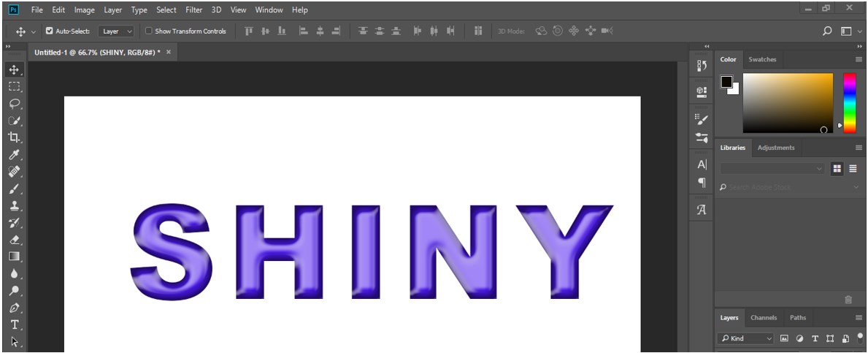Image resolution: width=868 pixels, height=353 pixels.
Task: Select the Rectangular Marquee tool
Action: pos(14,86)
